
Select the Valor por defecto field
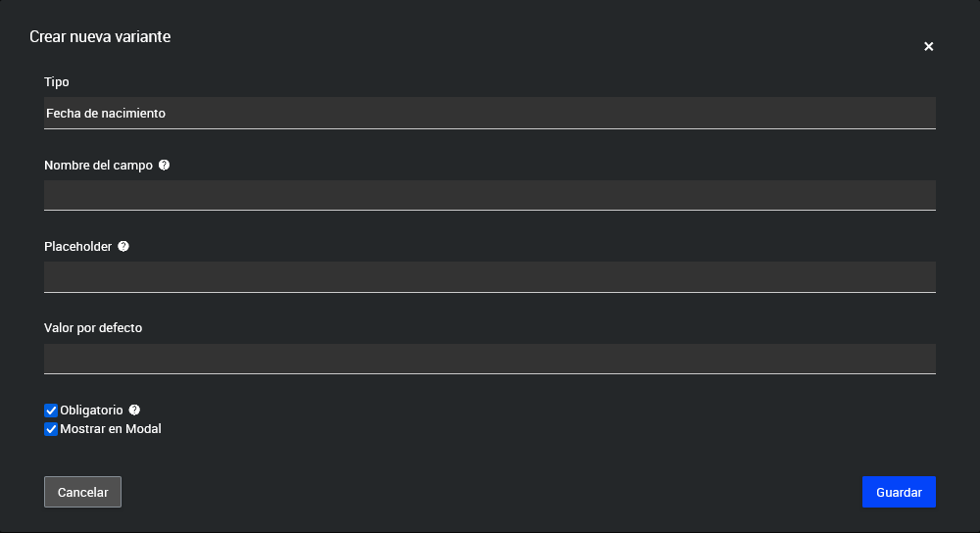pyautogui.click(x=490, y=358)
